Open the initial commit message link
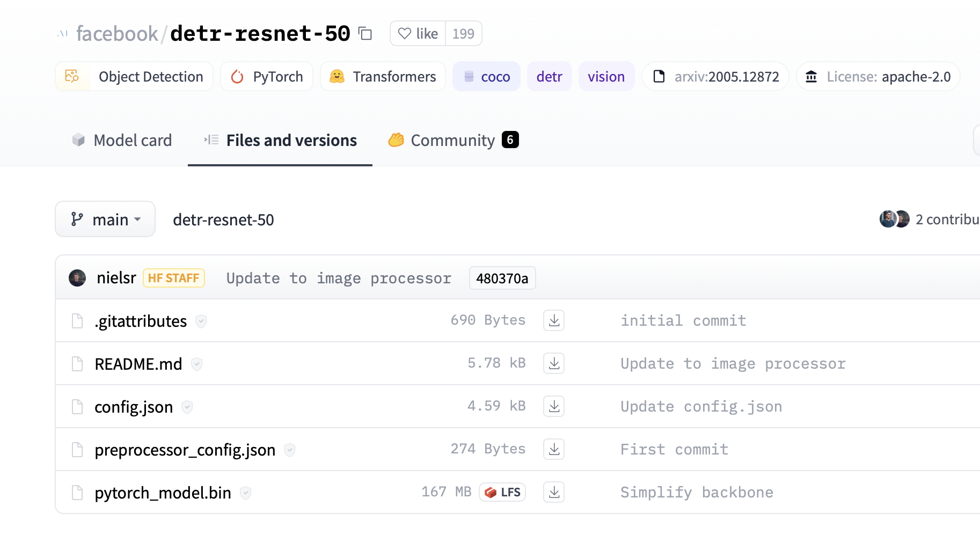Screen dimensions: 980x557 tap(683, 320)
